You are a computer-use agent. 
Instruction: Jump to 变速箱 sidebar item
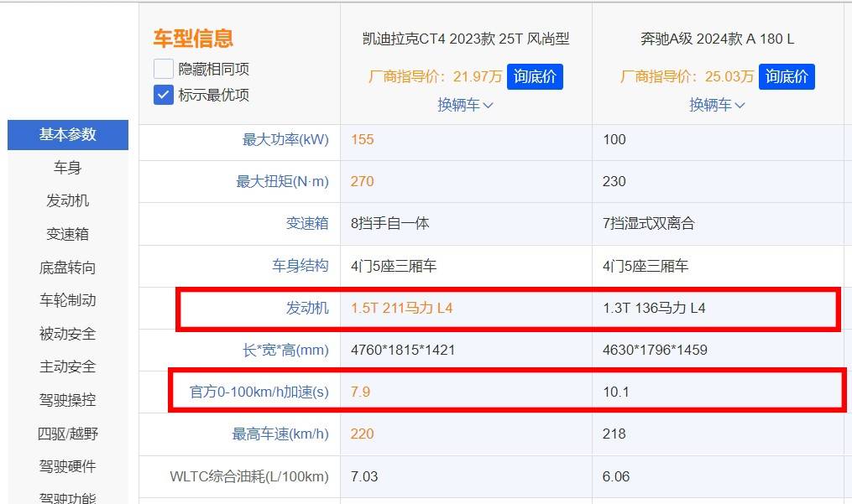pyautogui.click(x=68, y=234)
